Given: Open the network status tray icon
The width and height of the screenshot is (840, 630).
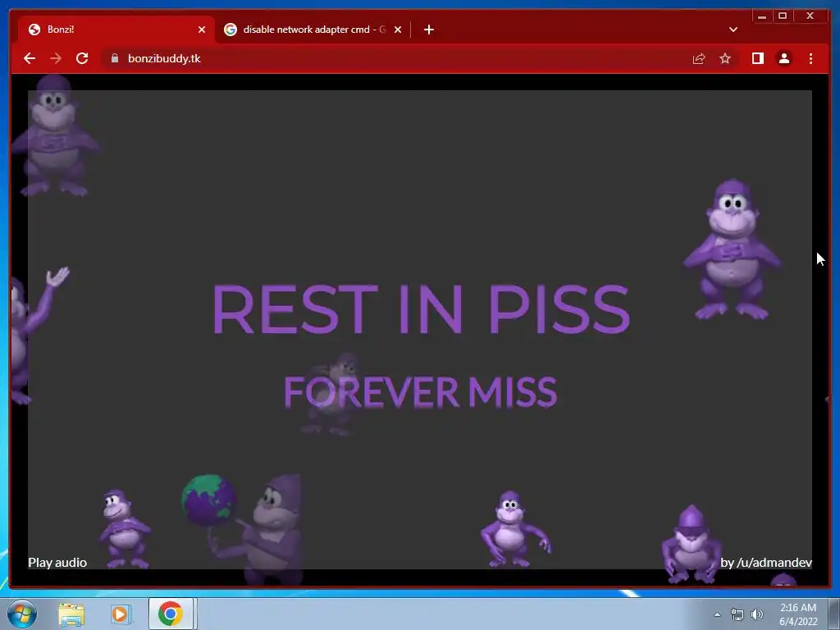Looking at the screenshot, I should point(737,614).
